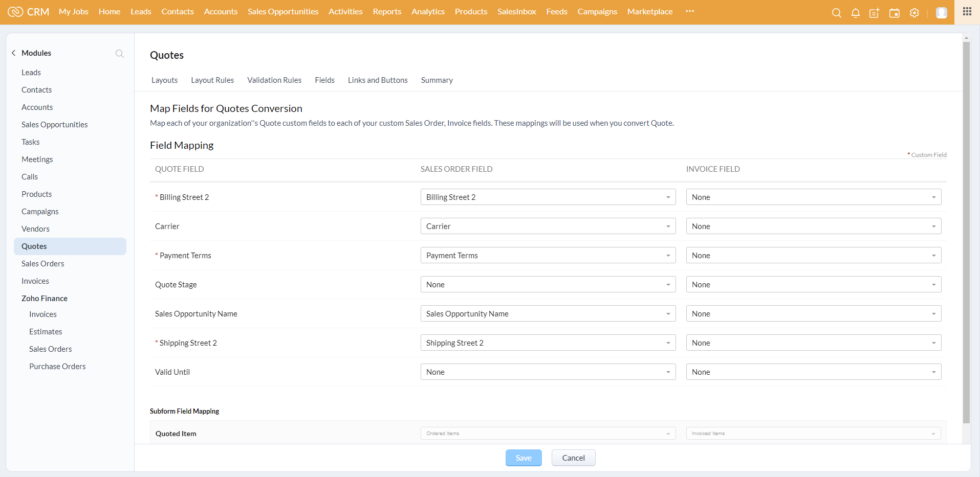Click the user profile avatar
This screenshot has width=980, height=477.
pos(941,13)
